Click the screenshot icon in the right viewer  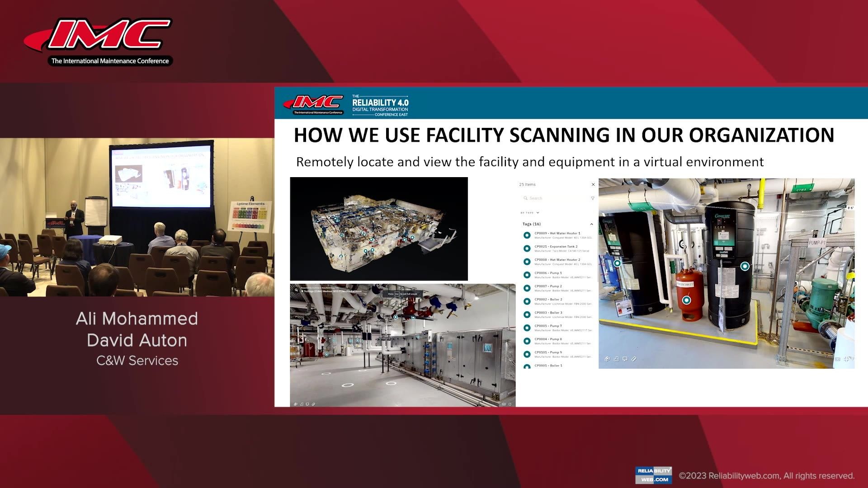(x=838, y=358)
